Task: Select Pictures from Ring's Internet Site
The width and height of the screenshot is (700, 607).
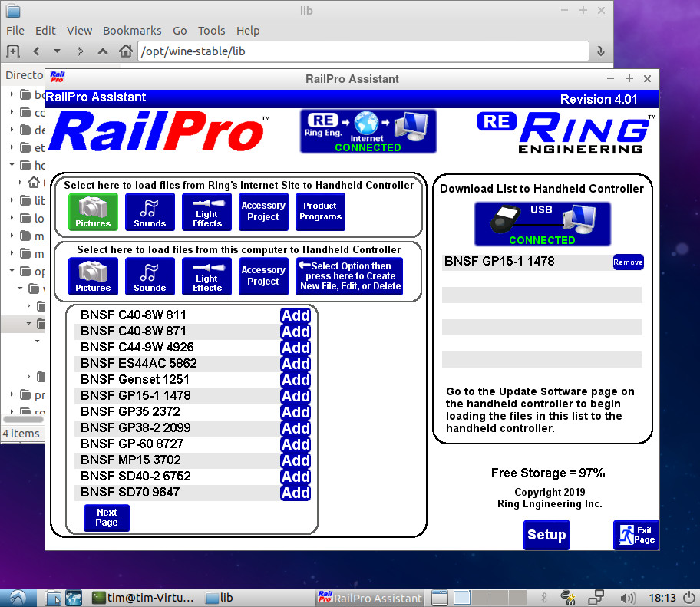Action: pyautogui.click(x=93, y=212)
